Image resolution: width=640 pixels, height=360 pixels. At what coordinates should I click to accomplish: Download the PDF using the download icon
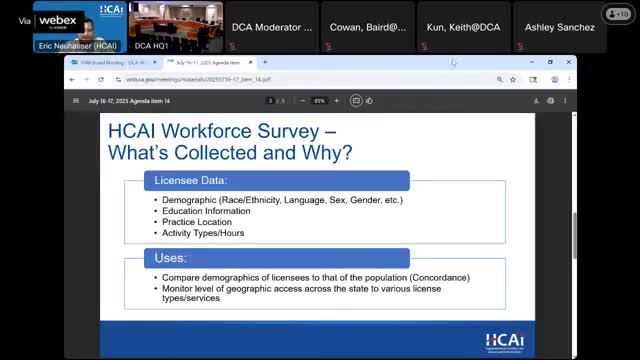(x=536, y=101)
